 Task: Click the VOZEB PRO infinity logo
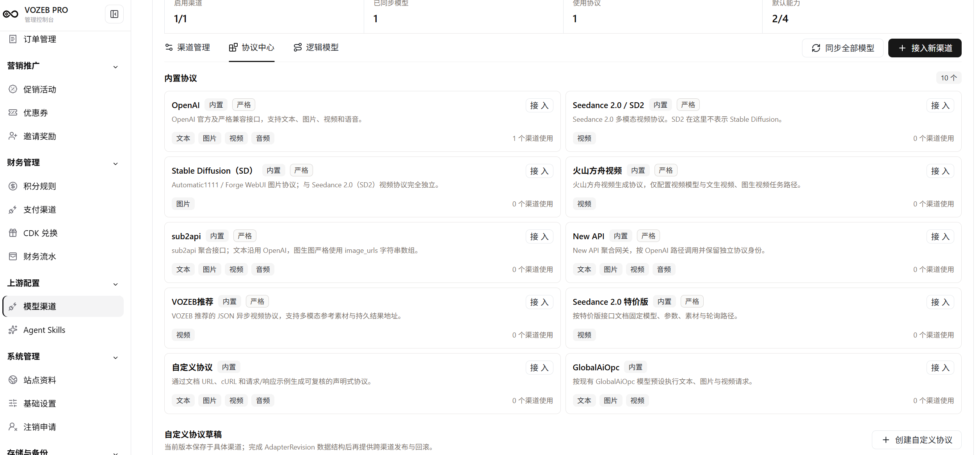pos(11,14)
